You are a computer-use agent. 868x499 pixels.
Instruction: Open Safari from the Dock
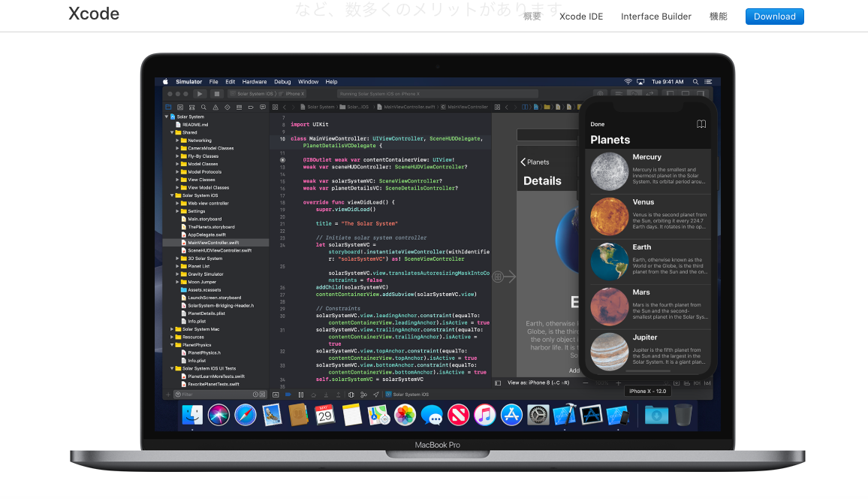[x=246, y=416]
